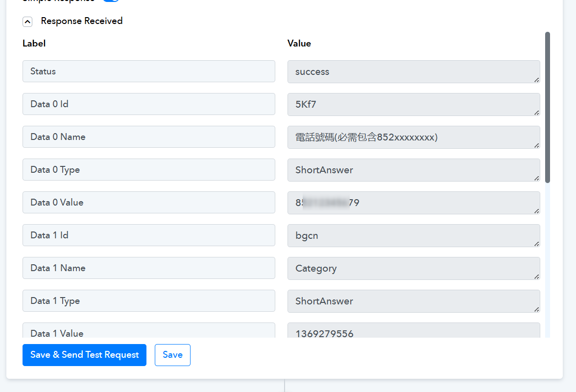576x392 pixels.
Task: Toggle the Simple Response switch
Action: click(x=111, y=1)
